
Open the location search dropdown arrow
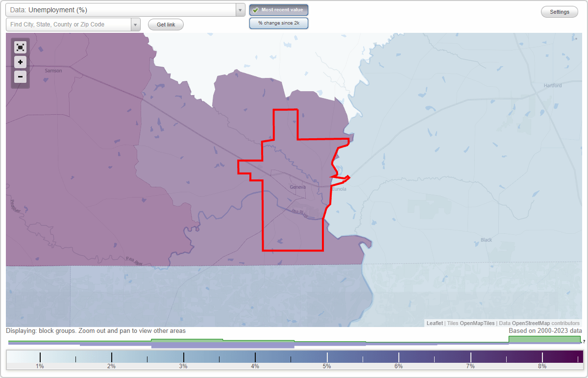click(x=136, y=25)
